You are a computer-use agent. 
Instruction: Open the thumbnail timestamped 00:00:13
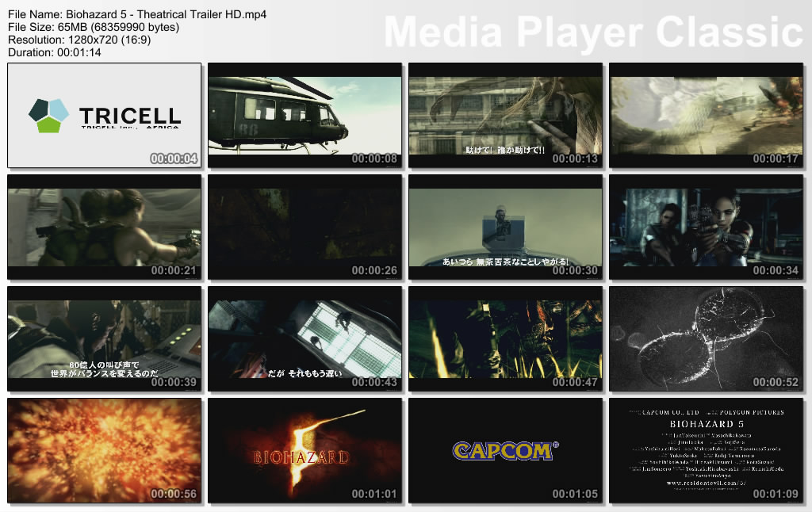coord(505,115)
